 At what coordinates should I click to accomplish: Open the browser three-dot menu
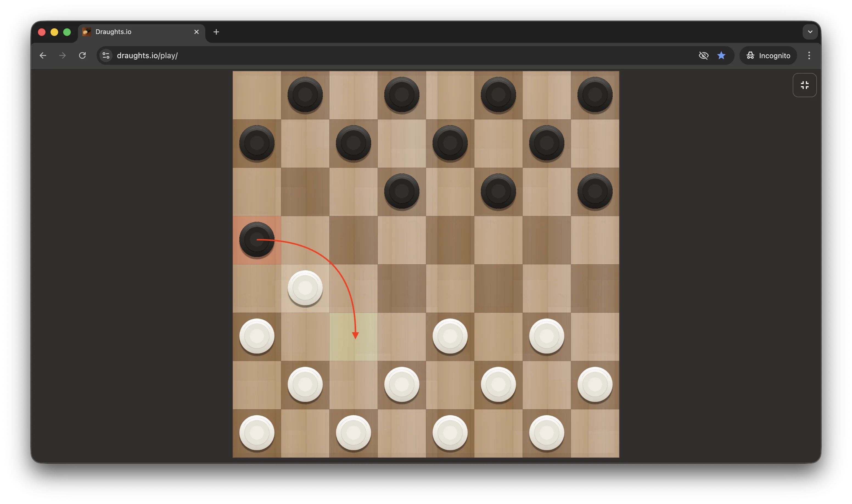[809, 55]
